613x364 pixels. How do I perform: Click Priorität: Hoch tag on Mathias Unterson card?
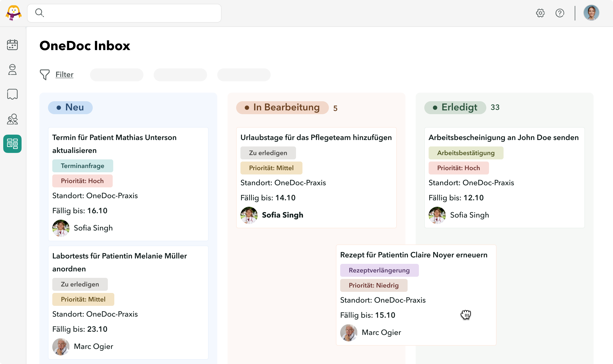pyautogui.click(x=82, y=181)
